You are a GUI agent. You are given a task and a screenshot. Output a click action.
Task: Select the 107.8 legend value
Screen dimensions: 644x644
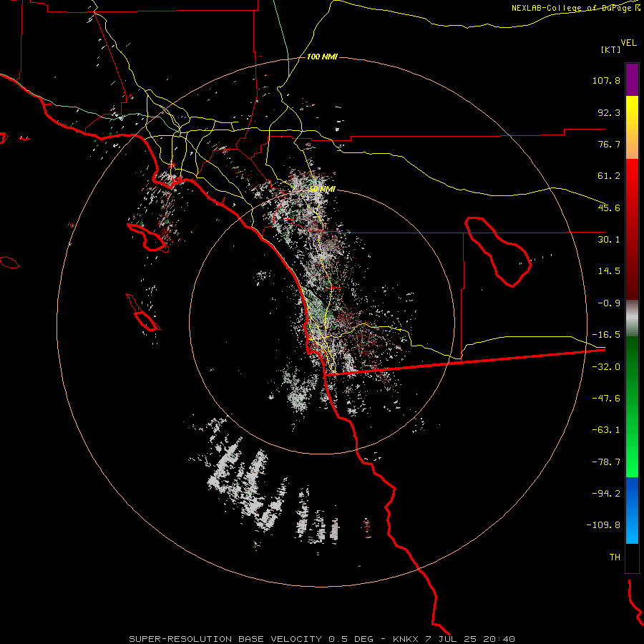coord(606,80)
